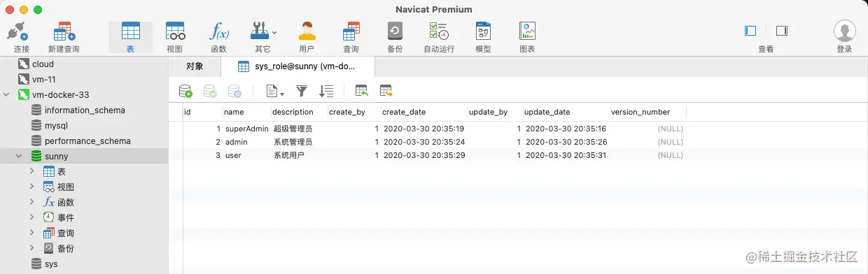Image resolution: width=868 pixels, height=274 pixels.
Task: Open the text/memo document dropdown
Action: (275, 91)
